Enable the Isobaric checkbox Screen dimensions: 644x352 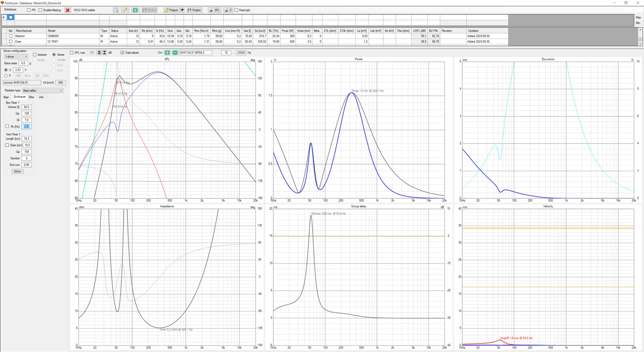[x=35, y=55]
